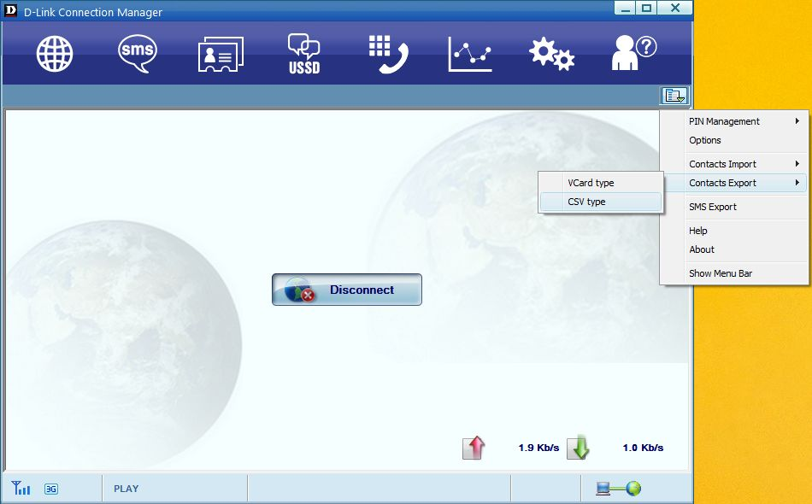Viewport: 812px width, 504px height.
Task: Click the menu dropdown icon below toolbar
Action: pos(674,96)
